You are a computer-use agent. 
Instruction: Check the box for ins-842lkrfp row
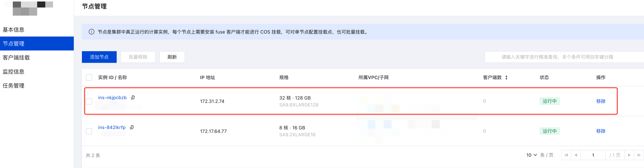89,131
